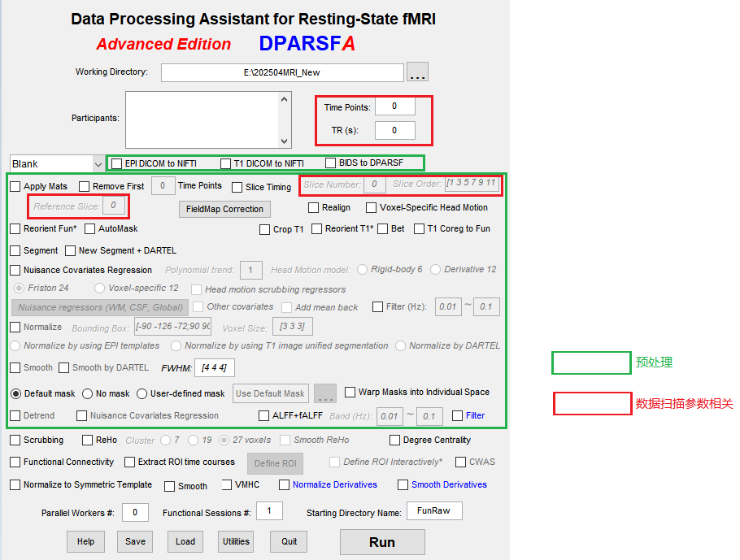Enable Scrubbing checkbox
The image size is (740, 560).
15,441
